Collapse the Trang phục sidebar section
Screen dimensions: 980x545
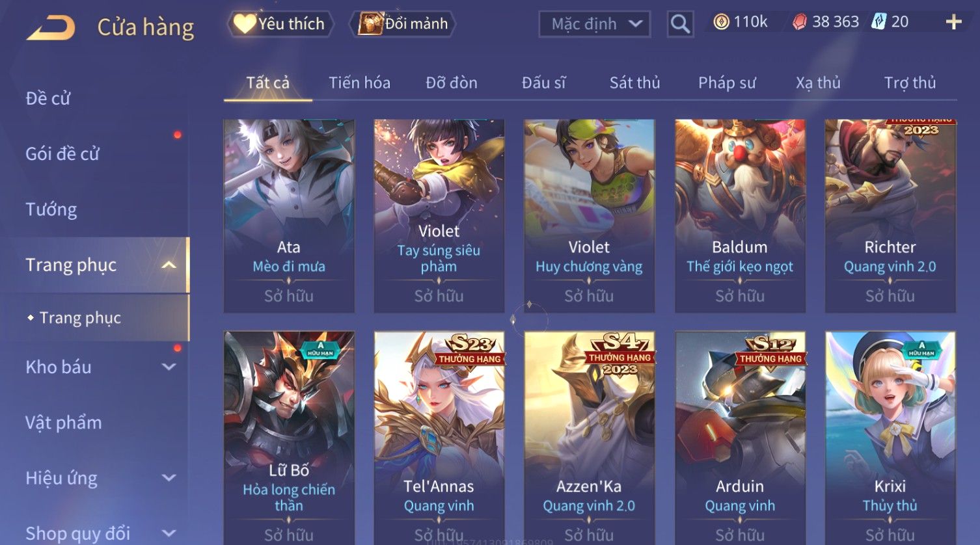(x=169, y=265)
